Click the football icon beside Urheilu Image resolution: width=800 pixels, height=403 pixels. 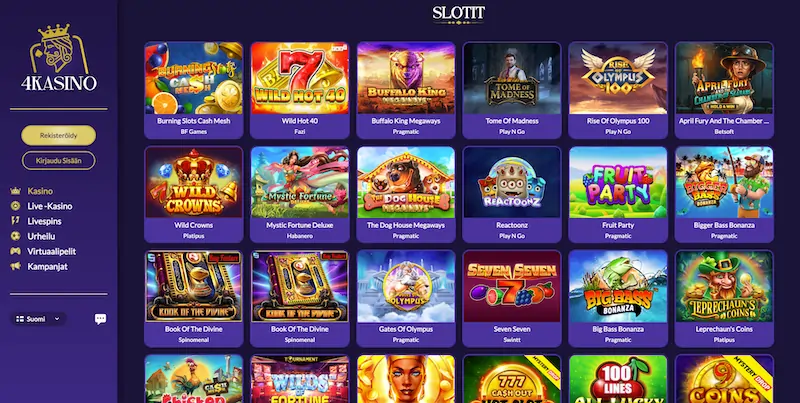point(16,236)
